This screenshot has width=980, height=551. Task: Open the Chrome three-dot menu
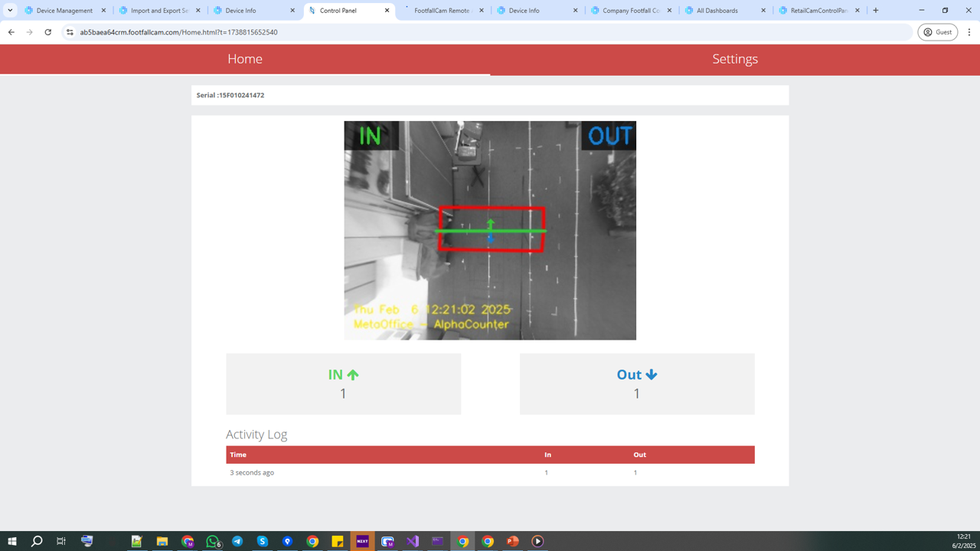click(969, 32)
